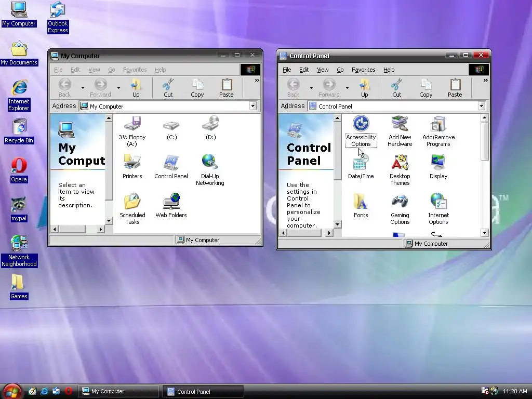Show more toolbar buttons in My Computer
Viewport: 532px width, 399px height.
click(257, 81)
